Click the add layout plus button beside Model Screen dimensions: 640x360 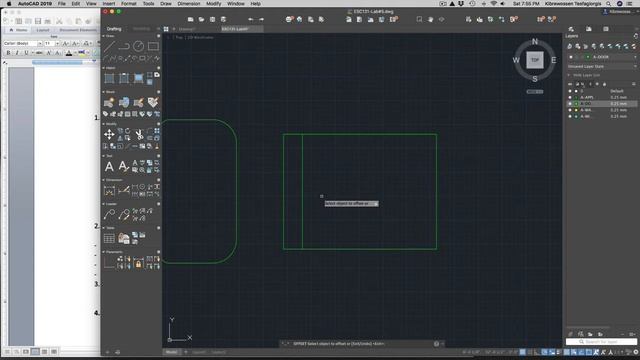point(186,352)
